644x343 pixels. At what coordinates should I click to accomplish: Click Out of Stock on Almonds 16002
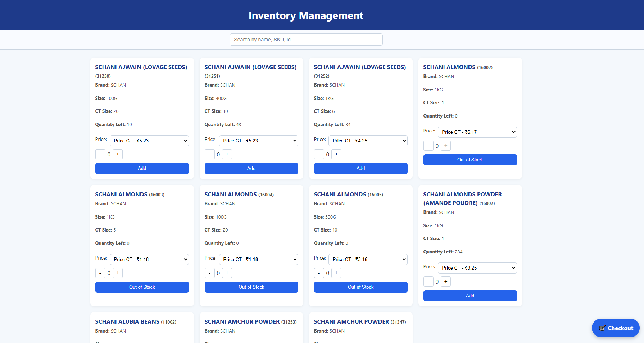point(470,160)
